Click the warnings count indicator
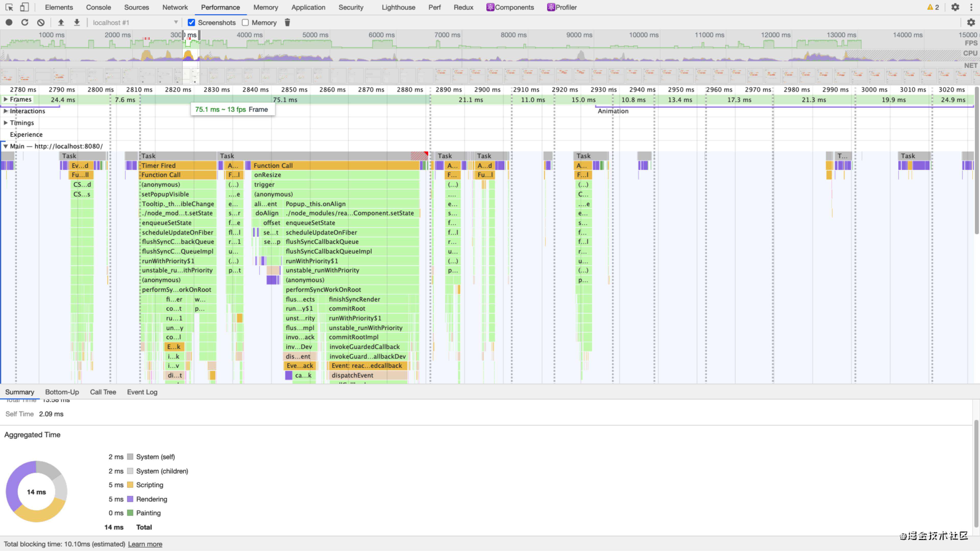Viewport: 980px width, 551px height. [x=933, y=7]
